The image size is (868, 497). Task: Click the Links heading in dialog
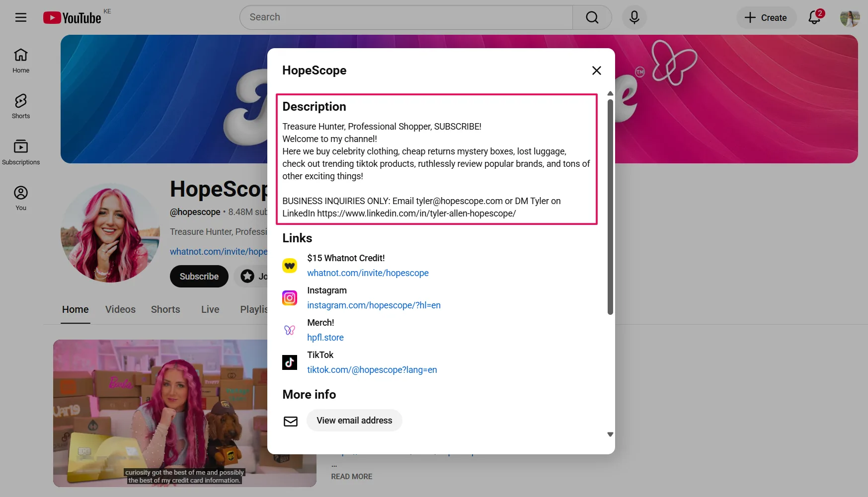pyautogui.click(x=297, y=238)
